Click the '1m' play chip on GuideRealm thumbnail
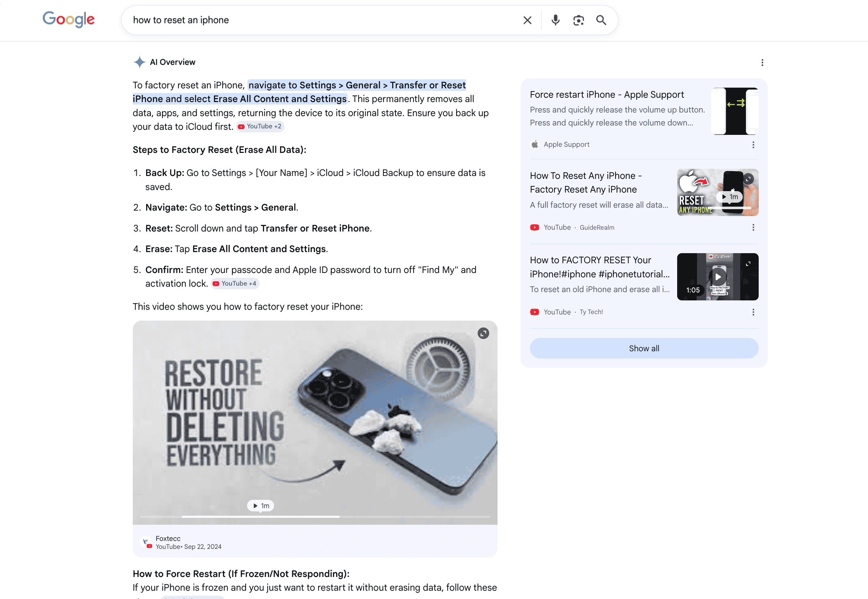This screenshot has width=868, height=599. click(x=729, y=197)
